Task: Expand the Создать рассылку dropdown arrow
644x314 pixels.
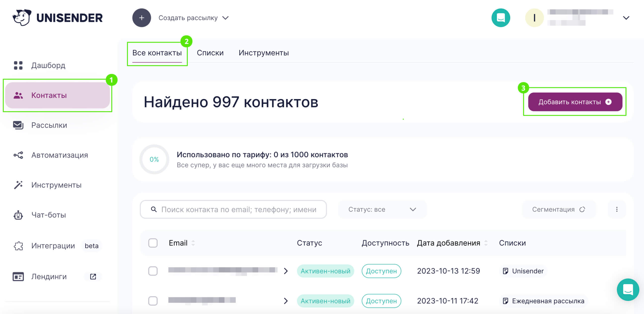Action: [x=226, y=18]
